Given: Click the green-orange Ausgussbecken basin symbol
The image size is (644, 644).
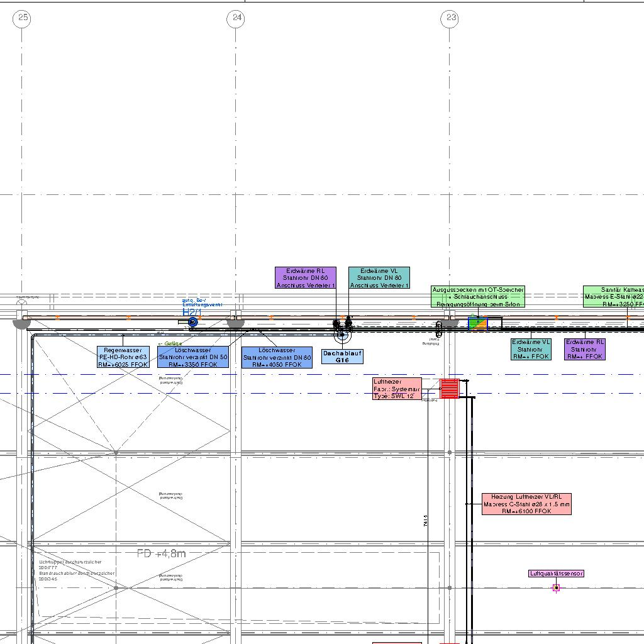Looking at the screenshot, I should pyautogui.click(x=478, y=324).
